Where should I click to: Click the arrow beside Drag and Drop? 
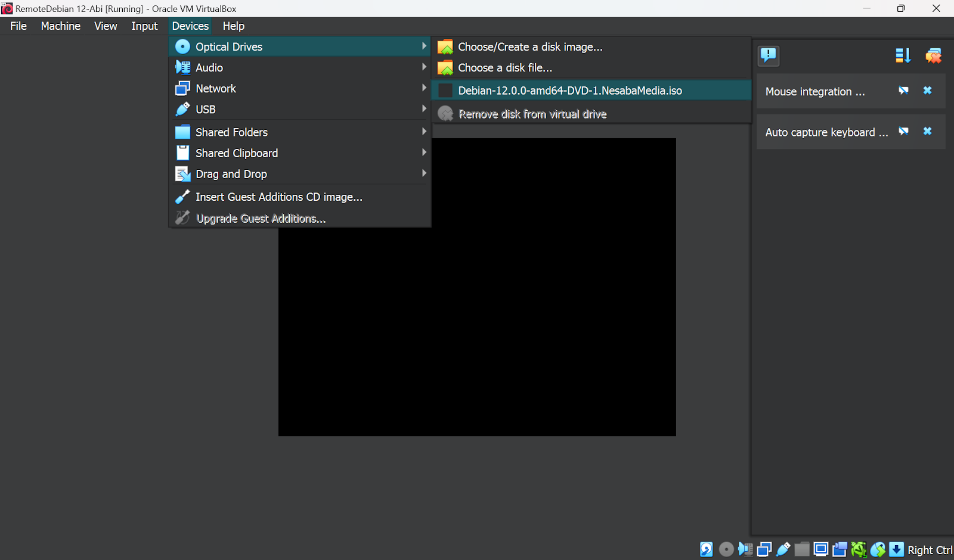tap(424, 173)
